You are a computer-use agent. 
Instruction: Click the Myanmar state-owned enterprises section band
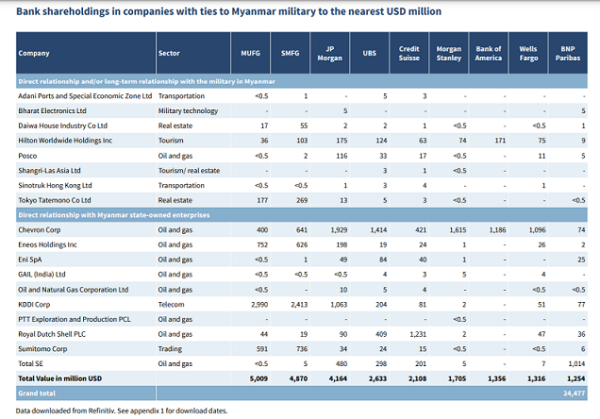tap(302, 215)
